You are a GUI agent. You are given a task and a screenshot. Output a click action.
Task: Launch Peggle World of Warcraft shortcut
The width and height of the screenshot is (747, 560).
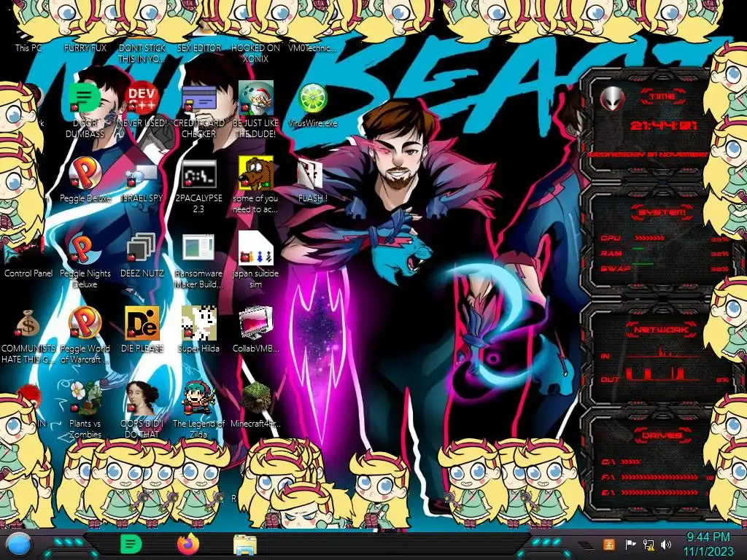coord(85,323)
